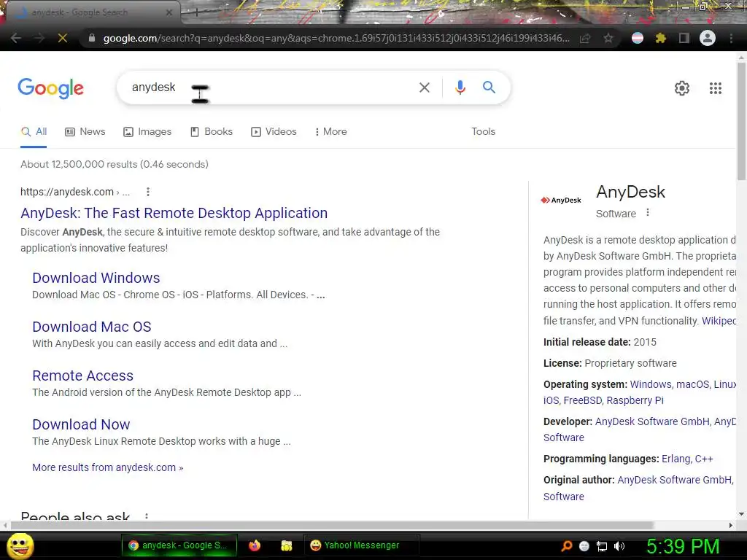747x560 pixels.
Task: Open the Windows operating system link
Action: click(x=650, y=384)
